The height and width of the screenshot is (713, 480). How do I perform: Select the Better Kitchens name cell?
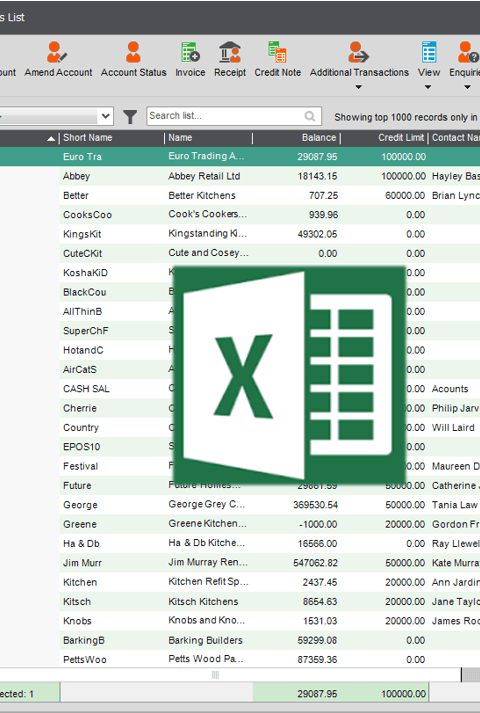pos(202,196)
